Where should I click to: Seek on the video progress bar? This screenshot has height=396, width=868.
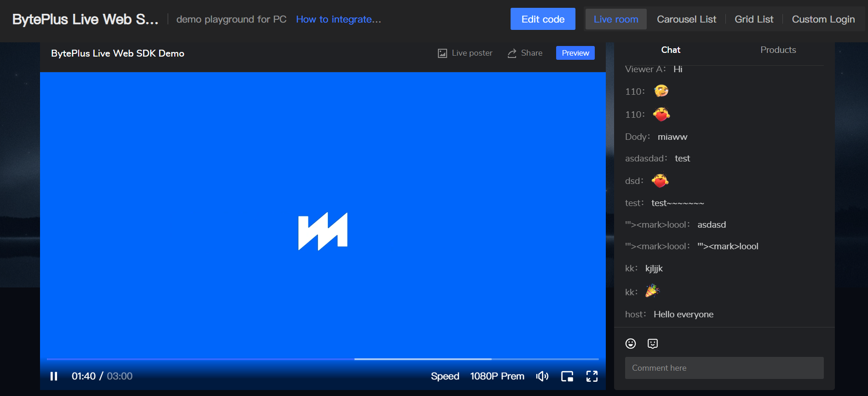[322, 359]
